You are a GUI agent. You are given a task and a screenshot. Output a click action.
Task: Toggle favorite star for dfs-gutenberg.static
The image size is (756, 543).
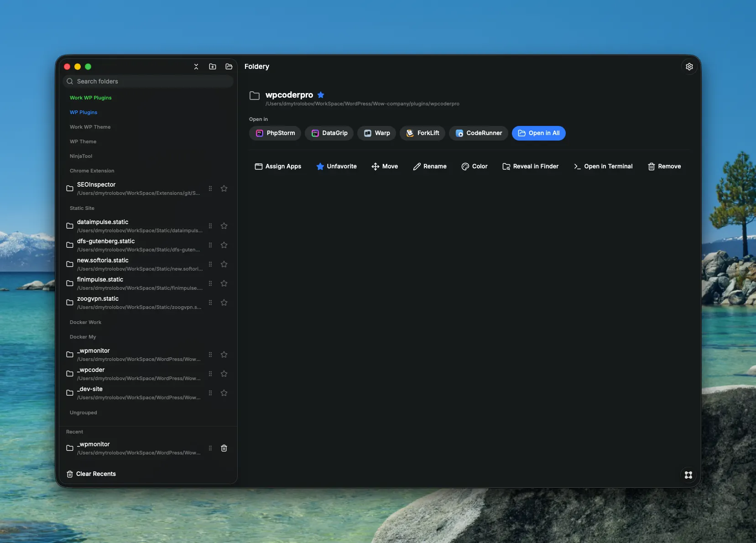[x=224, y=245]
